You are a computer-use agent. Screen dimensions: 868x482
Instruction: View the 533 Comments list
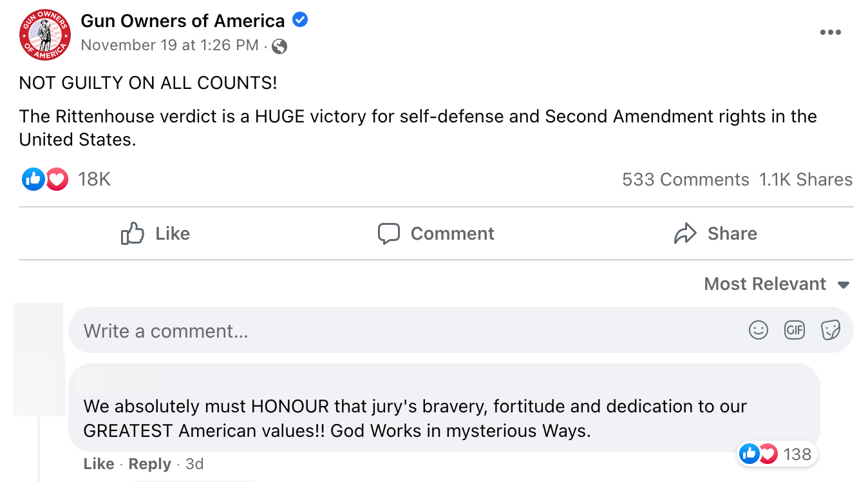point(685,180)
